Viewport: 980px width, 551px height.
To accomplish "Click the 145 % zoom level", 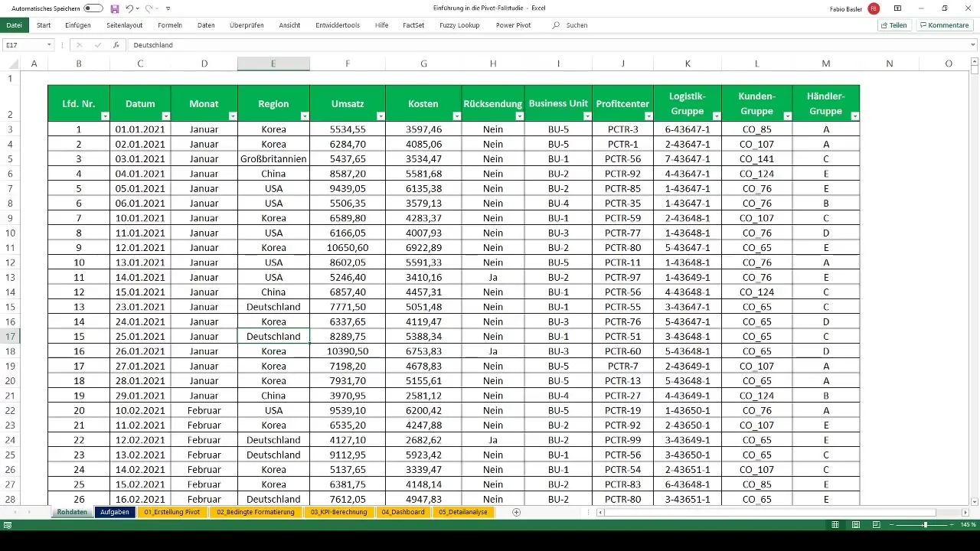I will (969, 525).
